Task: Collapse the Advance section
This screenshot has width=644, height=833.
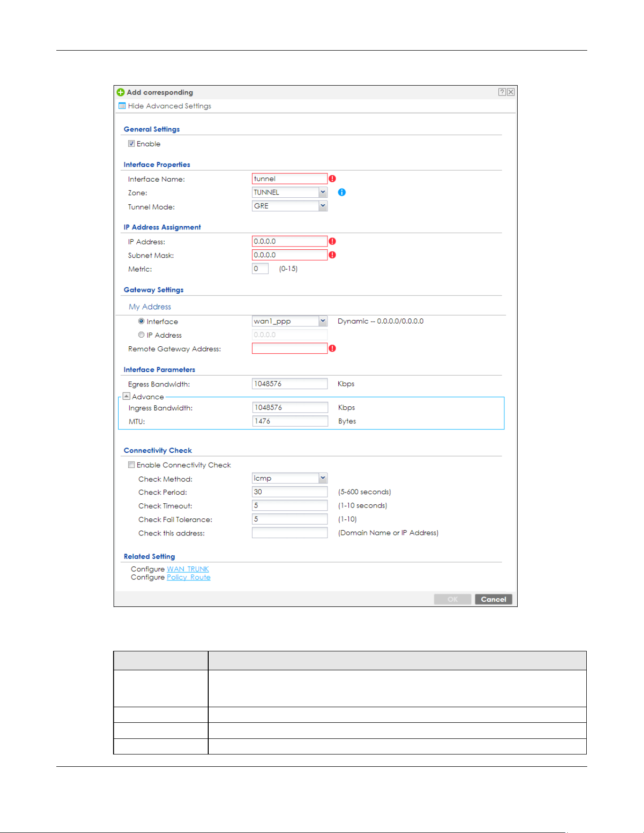Action: click(x=126, y=396)
